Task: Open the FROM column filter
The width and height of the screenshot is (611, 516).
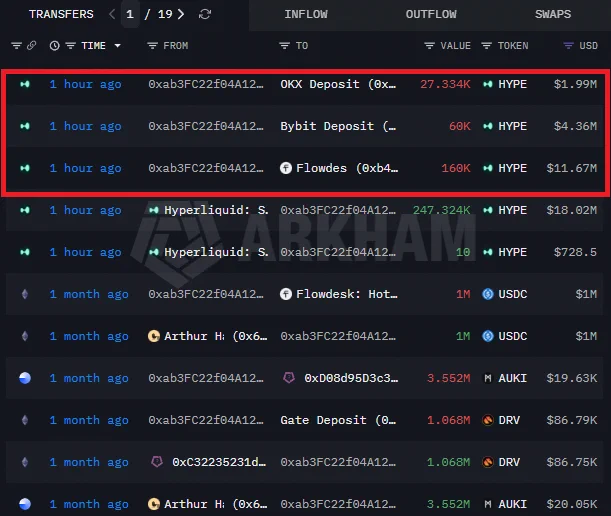Action: [152, 46]
